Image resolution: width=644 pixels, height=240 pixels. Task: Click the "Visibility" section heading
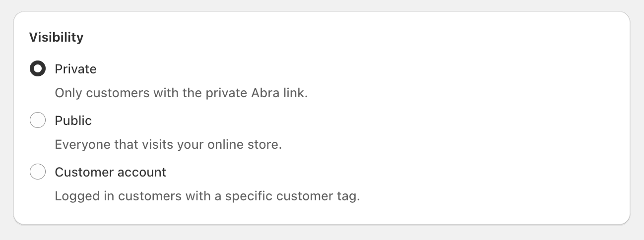pyautogui.click(x=56, y=37)
